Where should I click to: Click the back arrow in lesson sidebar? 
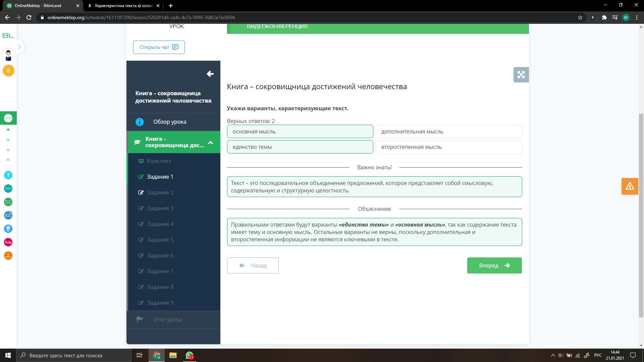click(210, 74)
